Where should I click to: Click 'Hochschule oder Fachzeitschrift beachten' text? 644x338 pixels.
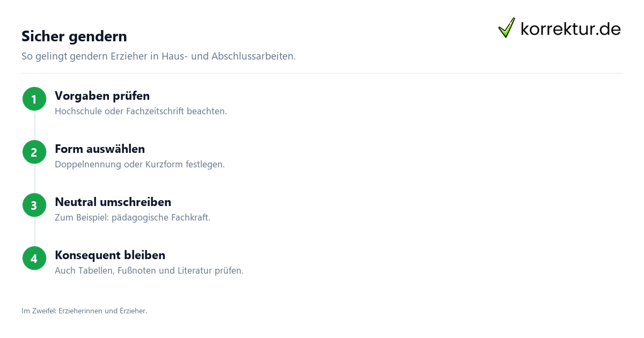point(141,112)
